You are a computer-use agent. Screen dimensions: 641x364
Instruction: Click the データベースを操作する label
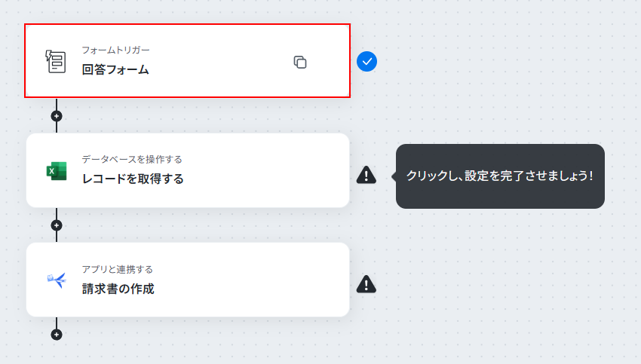132,159
